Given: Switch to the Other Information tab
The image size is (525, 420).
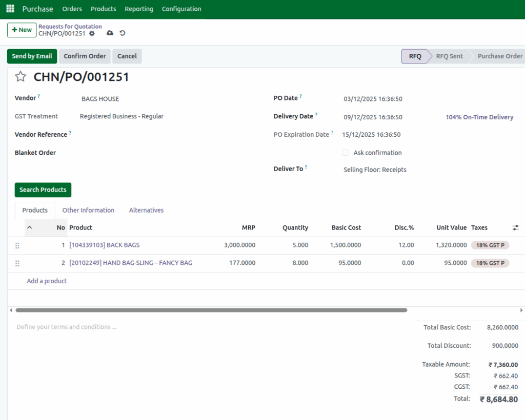Looking at the screenshot, I should click(x=88, y=210).
